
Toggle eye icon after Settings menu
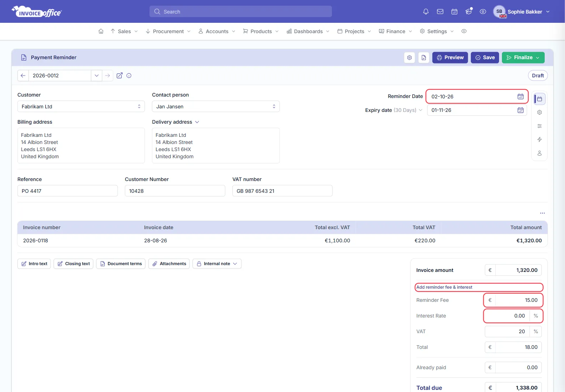point(464,31)
